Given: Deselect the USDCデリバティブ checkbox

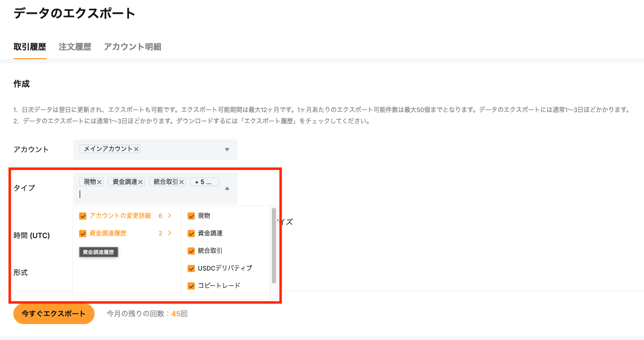Looking at the screenshot, I should click(191, 269).
